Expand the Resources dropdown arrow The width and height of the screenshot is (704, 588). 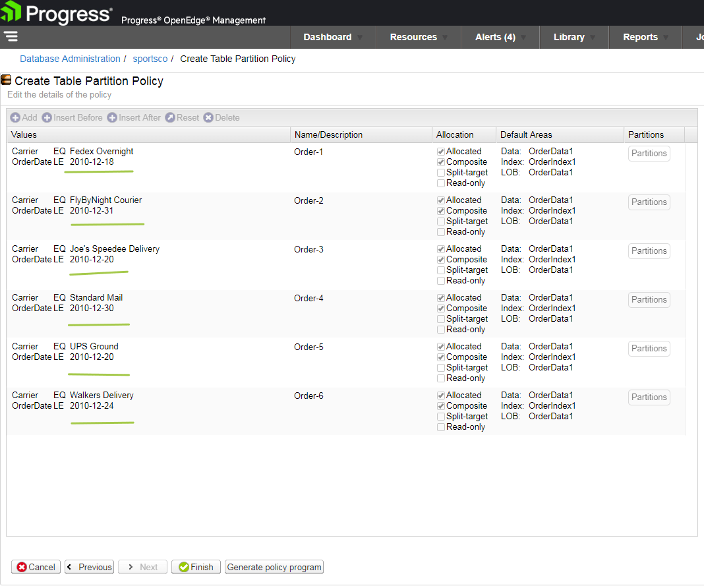[445, 38]
